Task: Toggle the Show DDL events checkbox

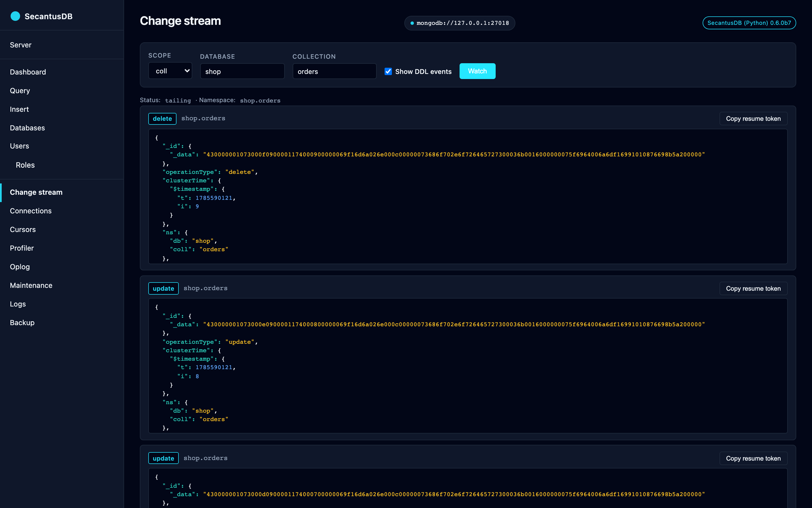Action: (x=388, y=71)
